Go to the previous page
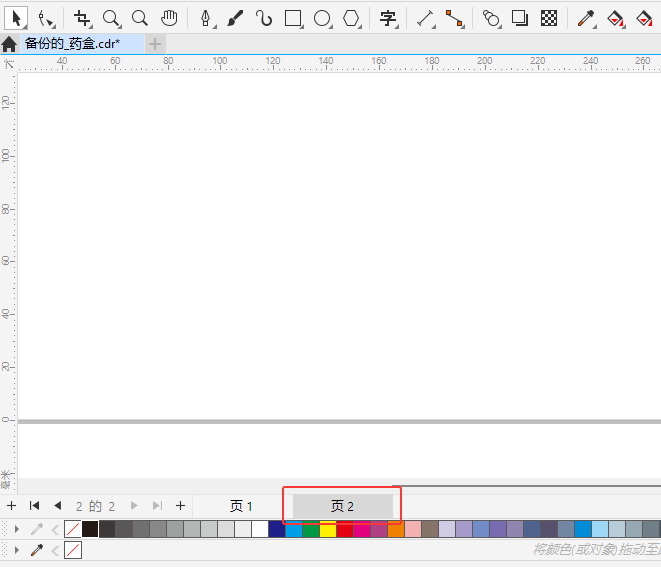The width and height of the screenshot is (661, 567). point(58,505)
